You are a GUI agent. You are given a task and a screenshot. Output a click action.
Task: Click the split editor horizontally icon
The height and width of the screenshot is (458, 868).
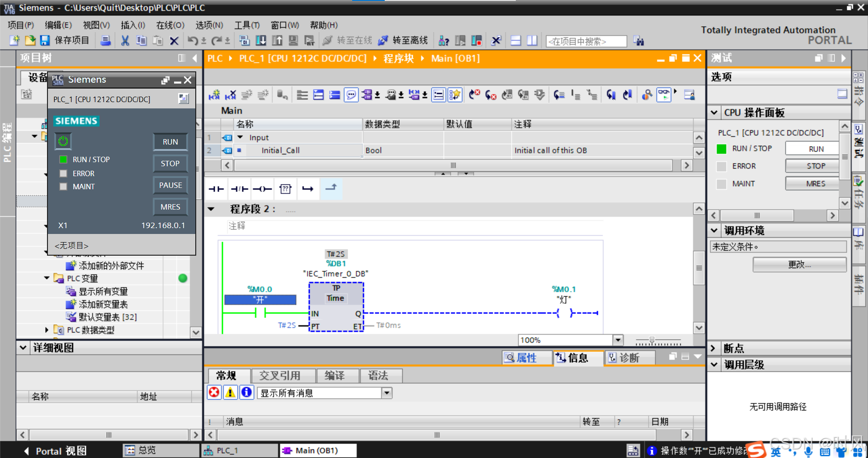[x=516, y=41]
